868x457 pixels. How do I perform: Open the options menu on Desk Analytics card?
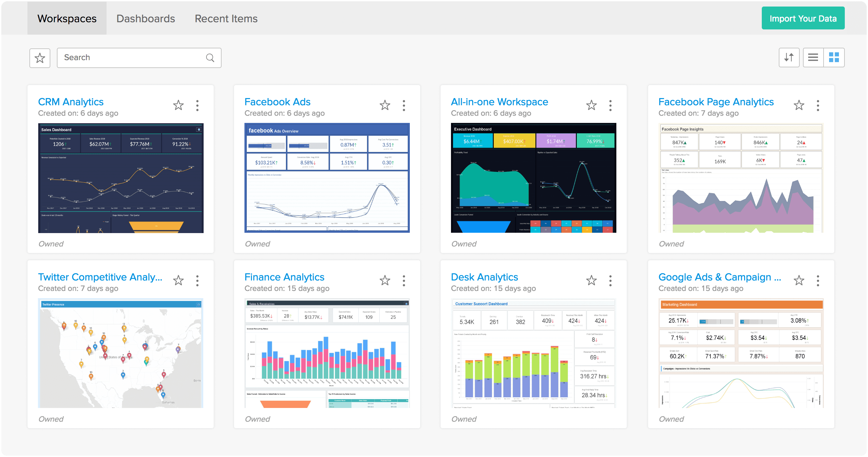click(x=610, y=280)
